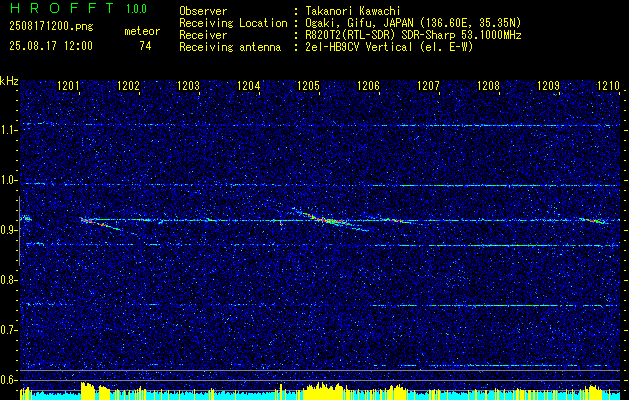Click the observer name Takanori Kawachi

[x=353, y=11]
